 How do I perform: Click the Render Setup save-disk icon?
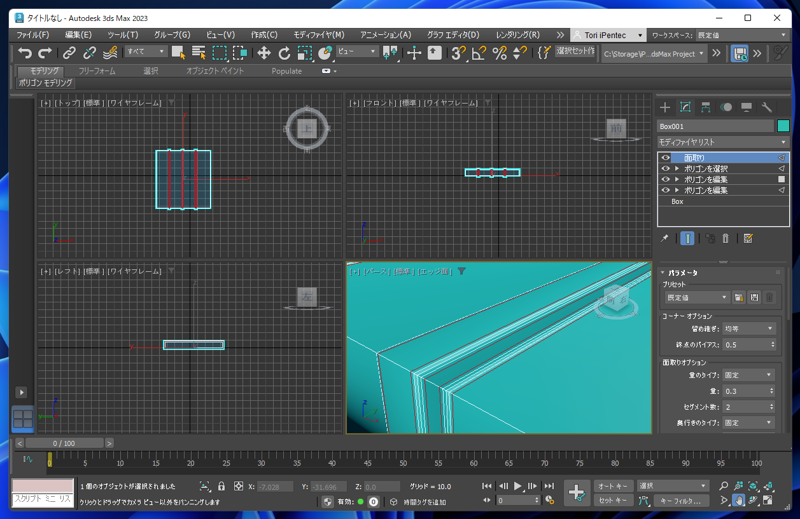739,54
